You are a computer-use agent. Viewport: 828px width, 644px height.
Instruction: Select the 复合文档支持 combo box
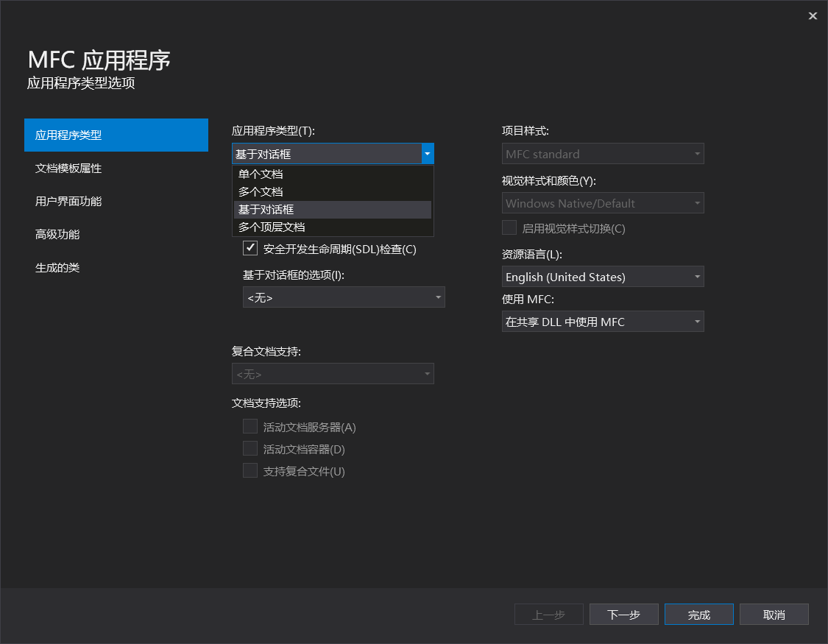click(333, 373)
